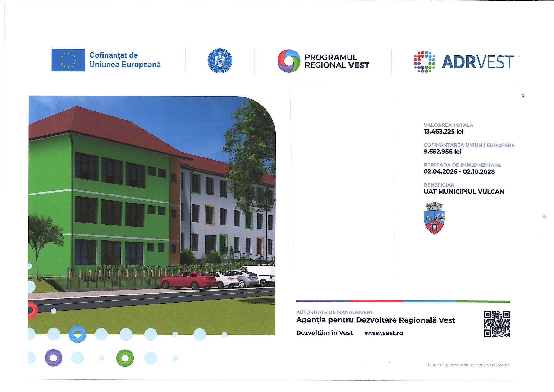Click 'Agenția pentru Dezvoltare Regională Vest' heading
Image resolution: width=554 pixels, height=392 pixels.
coord(375,320)
